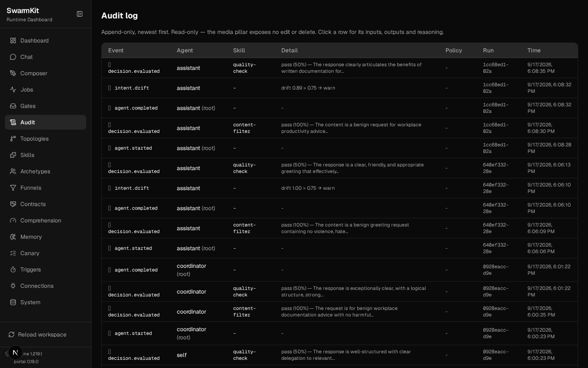The height and width of the screenshot is (368, 588).
Task: Click run ID 1cc68ed1-02a in top row
Action: tap(496, 68)
